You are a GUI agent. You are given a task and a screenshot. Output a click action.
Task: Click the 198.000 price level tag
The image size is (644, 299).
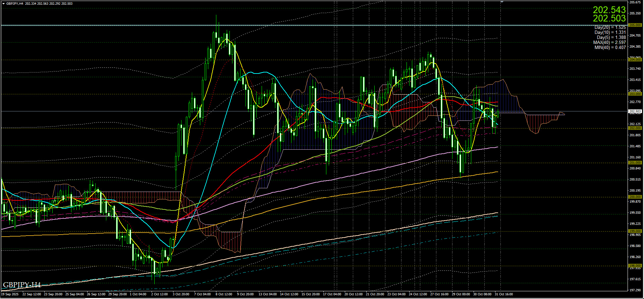click(635, 266)
